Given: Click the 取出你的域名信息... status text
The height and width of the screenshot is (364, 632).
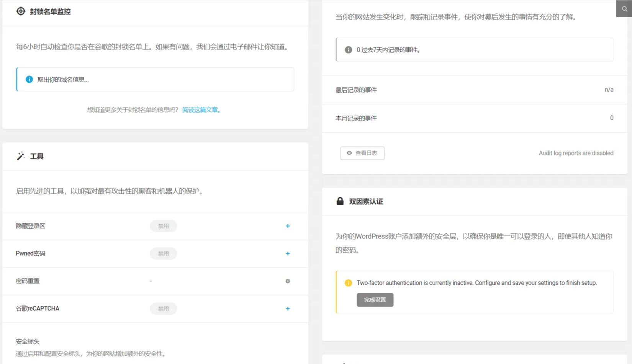Looking at the screenshot, I should tap(63, 80).
